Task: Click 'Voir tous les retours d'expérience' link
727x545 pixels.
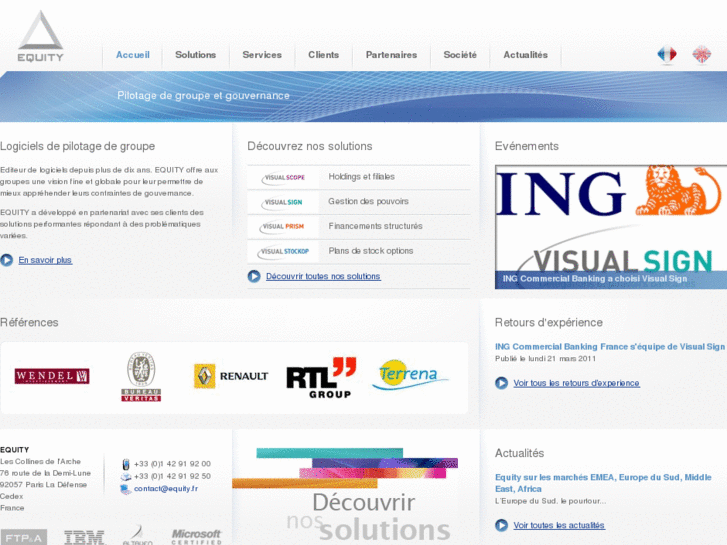Action: click(x=576, y=383)
